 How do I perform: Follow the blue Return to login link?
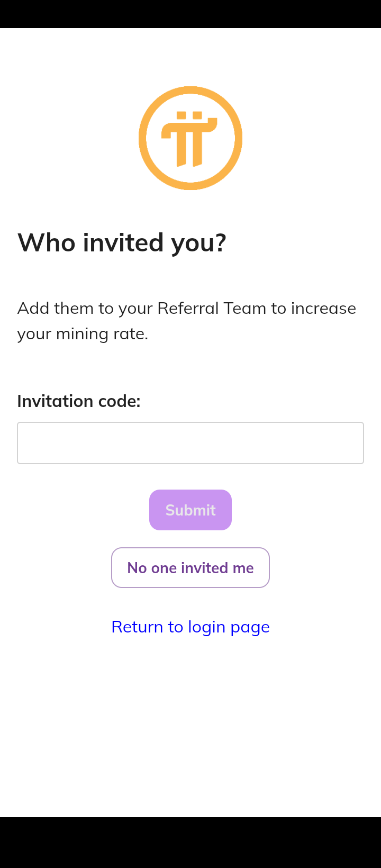[190, 627]
